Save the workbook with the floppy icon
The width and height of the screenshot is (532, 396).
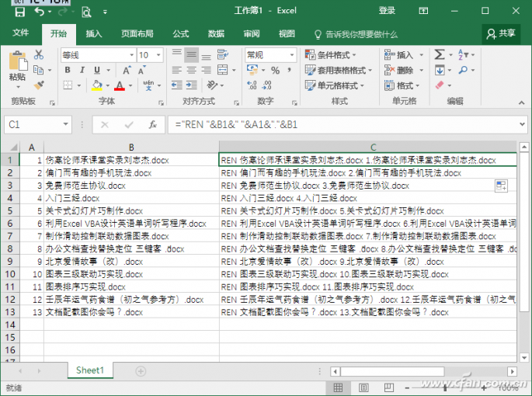(x=19, y=12)
